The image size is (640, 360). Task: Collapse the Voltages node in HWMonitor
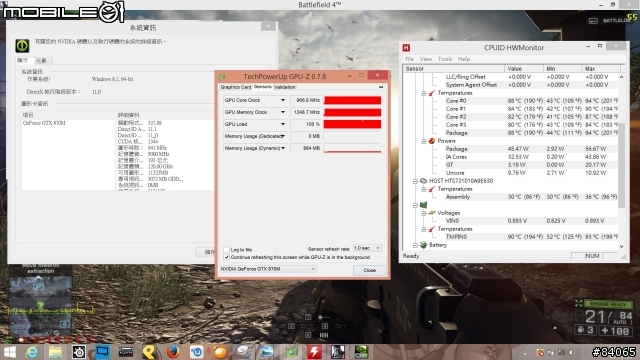pyautogui.click(x=424, y=213)
